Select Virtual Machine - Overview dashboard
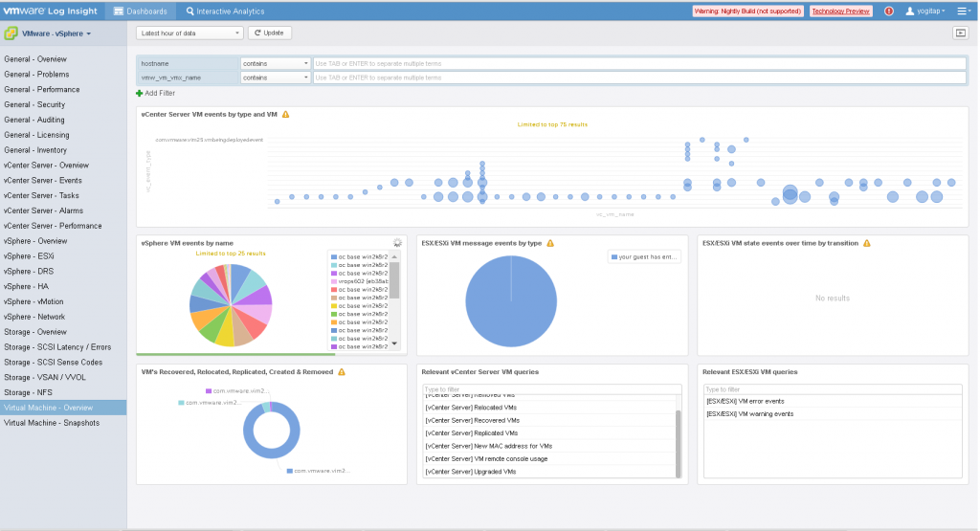Screen dimensions: 980x531 [x=63, y=408]
